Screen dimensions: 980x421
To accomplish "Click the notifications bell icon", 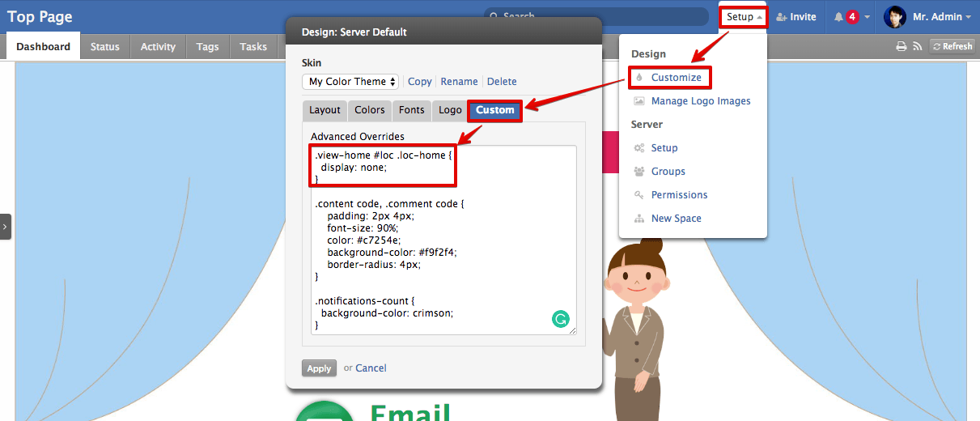I will pyautogui.click(x=838, y=17).
